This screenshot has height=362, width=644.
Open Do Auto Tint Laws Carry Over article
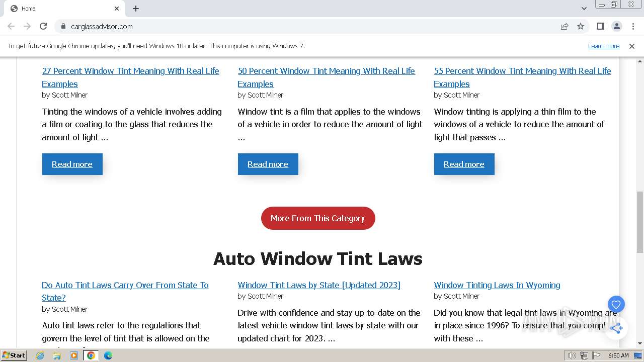pyautogui.click(x=125, y=291)
